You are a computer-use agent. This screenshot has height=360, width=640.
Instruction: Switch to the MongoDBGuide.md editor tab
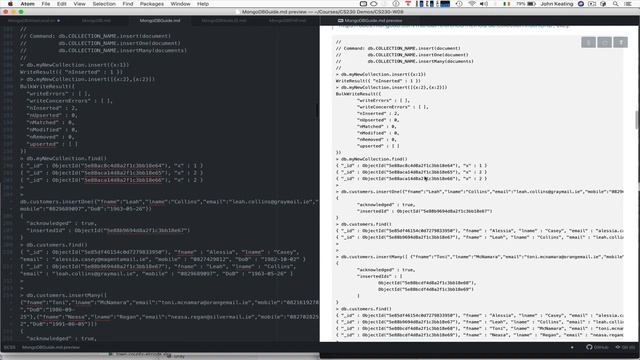[x=160, y=20]
